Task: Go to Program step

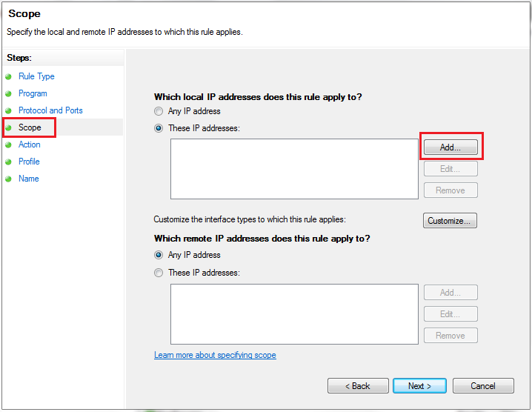Action: (x=33, y=93)
